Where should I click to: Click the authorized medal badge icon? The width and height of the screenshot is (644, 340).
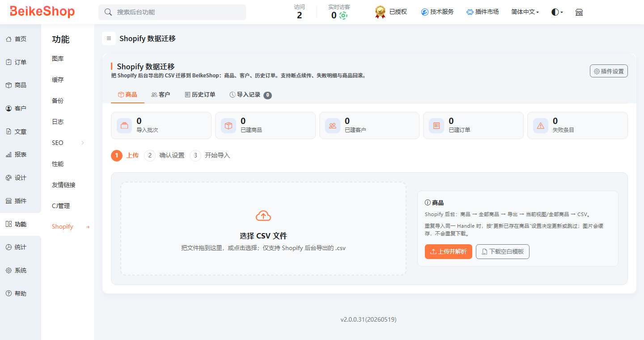point(380,12)
